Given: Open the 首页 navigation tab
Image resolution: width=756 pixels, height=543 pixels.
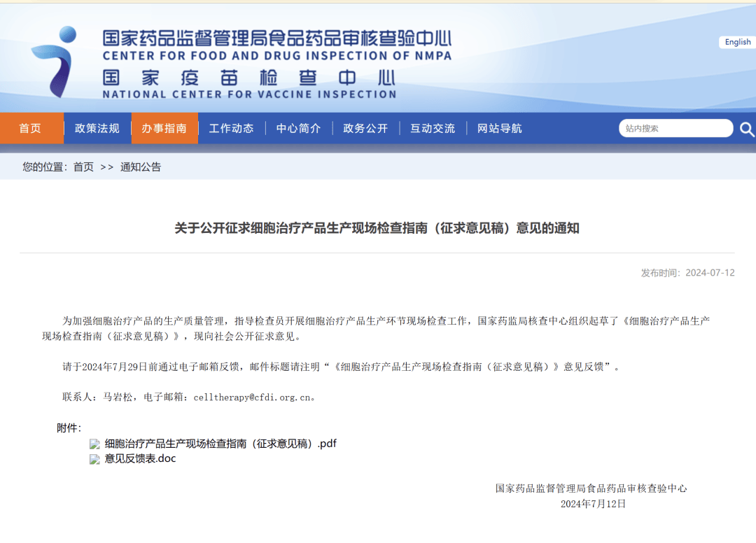Looking at the screenshot, I should tap(30, 128).
